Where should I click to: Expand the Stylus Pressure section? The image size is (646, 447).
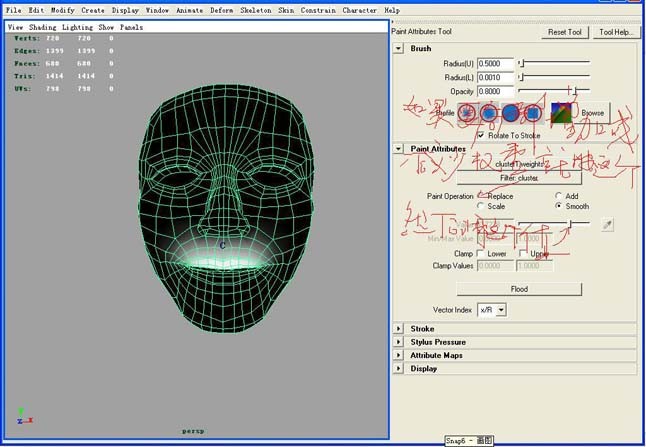pos(398,342)
